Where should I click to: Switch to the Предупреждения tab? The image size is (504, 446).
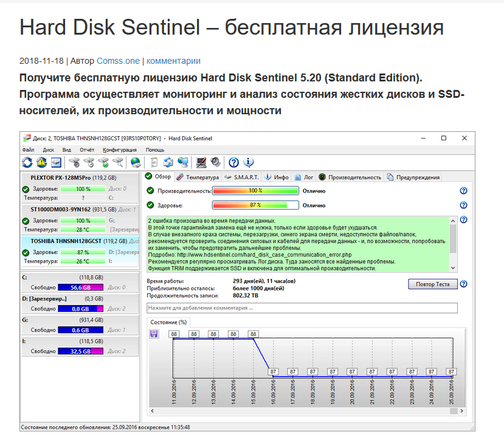pyautogui.click(x=413, y=177)
